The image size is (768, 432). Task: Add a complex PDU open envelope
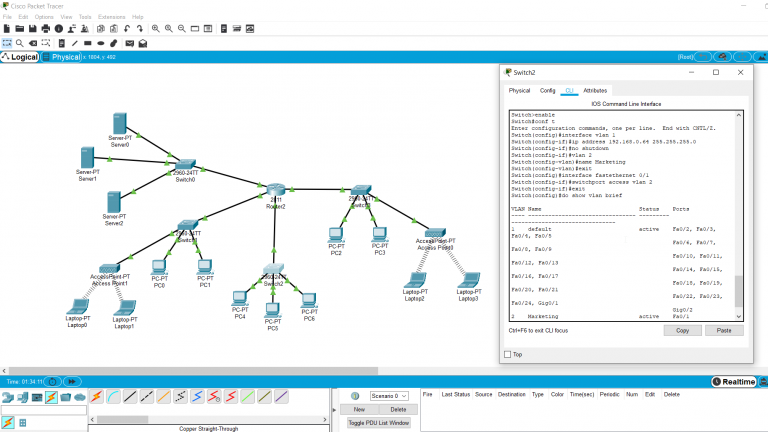pos(143,44)
